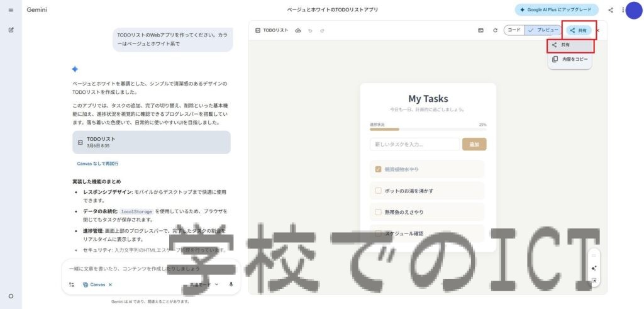Check the 熱帯魚のえさやり task checkbox
The width and height of the screenshot is (644, 309).
(x=378, y=212)
